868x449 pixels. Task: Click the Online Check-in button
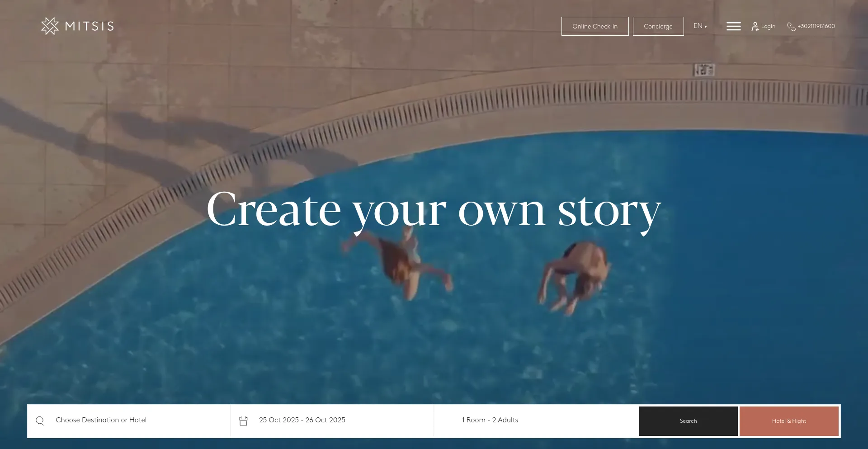[595, 26]
